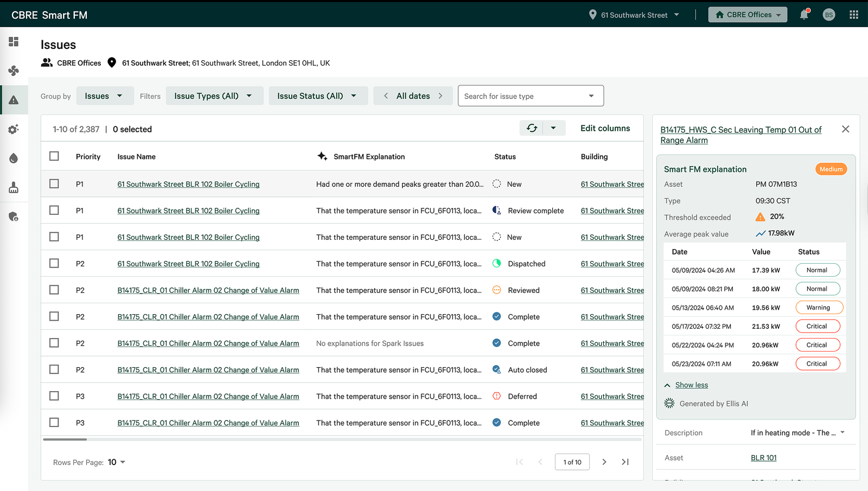Check the first P1 New row
Viewport: 868px width, 491px height.
coord(54,184)
